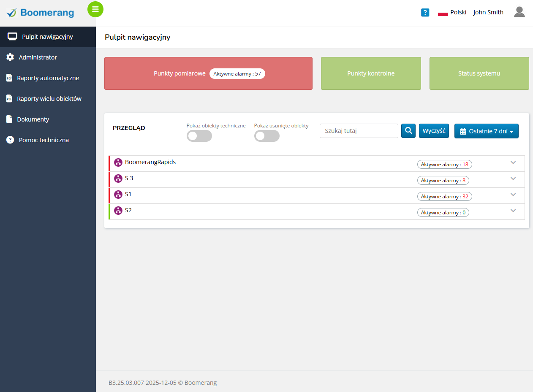Go to Administrator menu item

pos(38,57)
